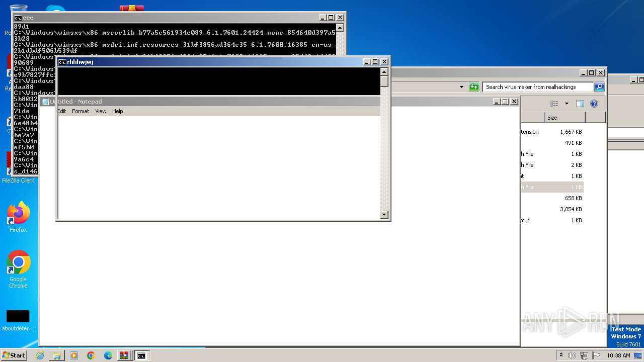Click the rhhhwjwj console scroll down arrow
644x362 pixels.
tap(384, 215)
